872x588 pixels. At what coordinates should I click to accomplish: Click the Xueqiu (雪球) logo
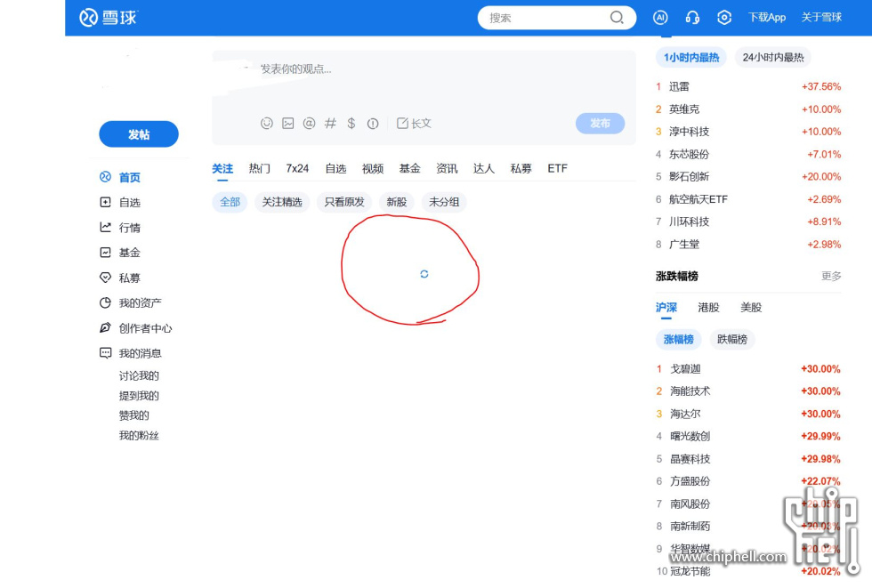click(x=108, y=18)
